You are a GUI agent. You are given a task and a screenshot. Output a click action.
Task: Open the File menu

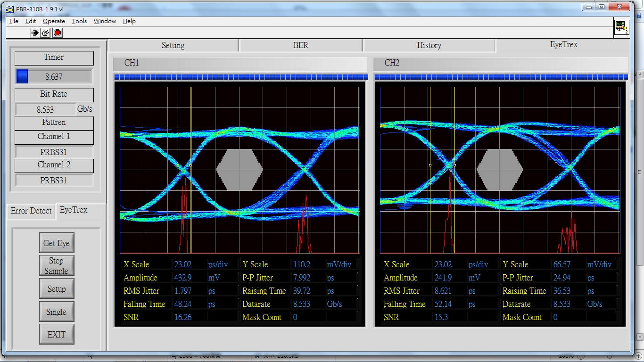pos(14,21)
